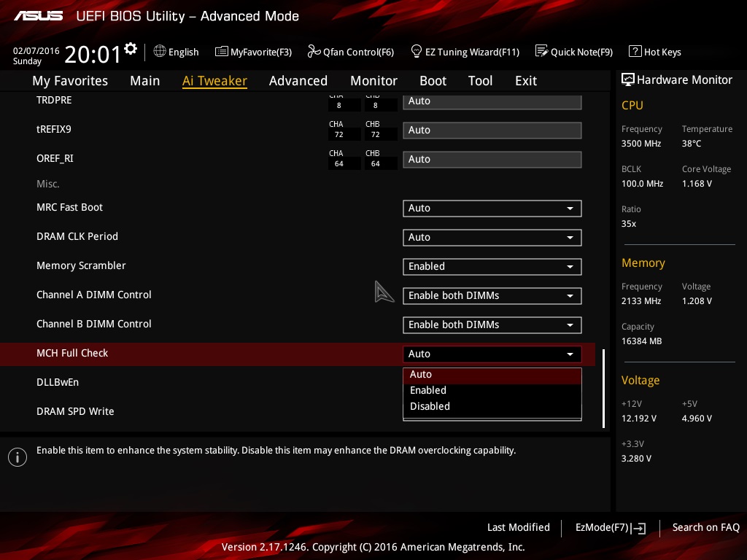
Task: Open Channel B DIMM Control dropdown
Action: [x=492, y=324]
